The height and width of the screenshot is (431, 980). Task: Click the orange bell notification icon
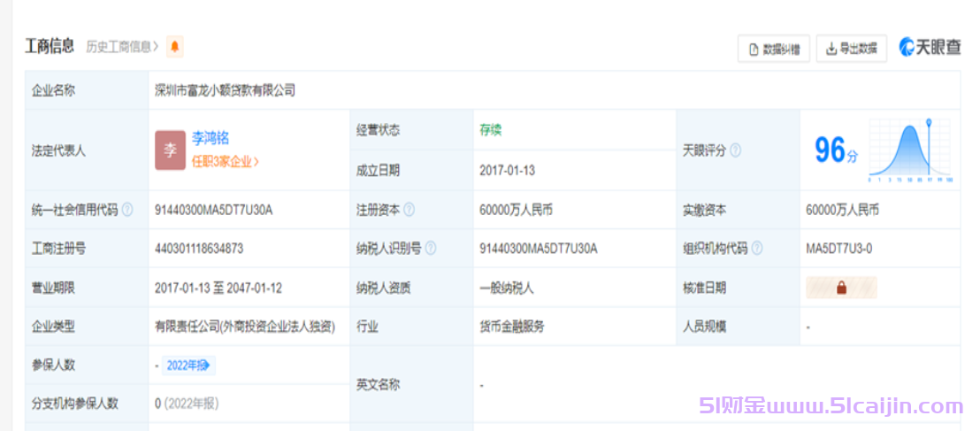(x=174, y=47)
